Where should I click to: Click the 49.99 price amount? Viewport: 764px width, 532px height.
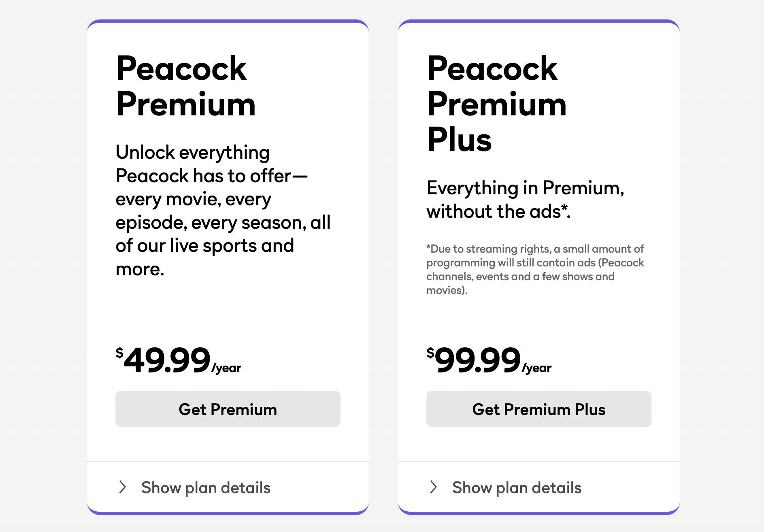(167, 360)
